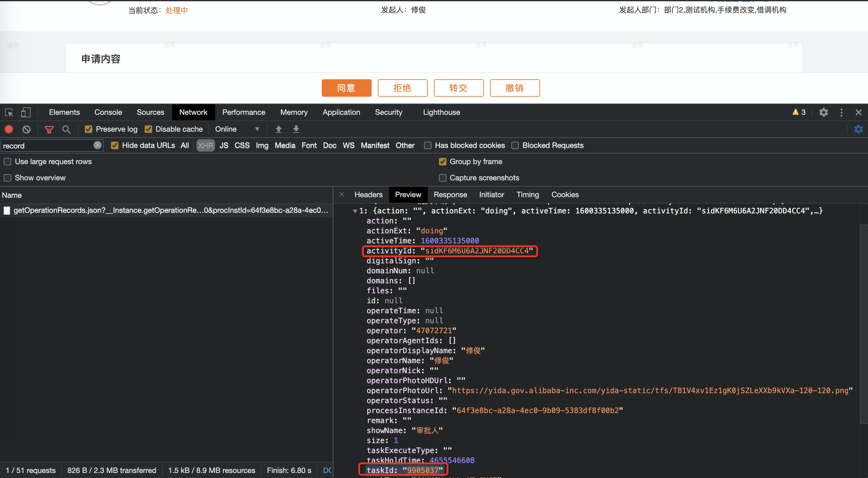The height and width of the screenshot is (478, 868).
Task: Switch to the Console tab
Action: pyautogui.click(x=108, y=112)
